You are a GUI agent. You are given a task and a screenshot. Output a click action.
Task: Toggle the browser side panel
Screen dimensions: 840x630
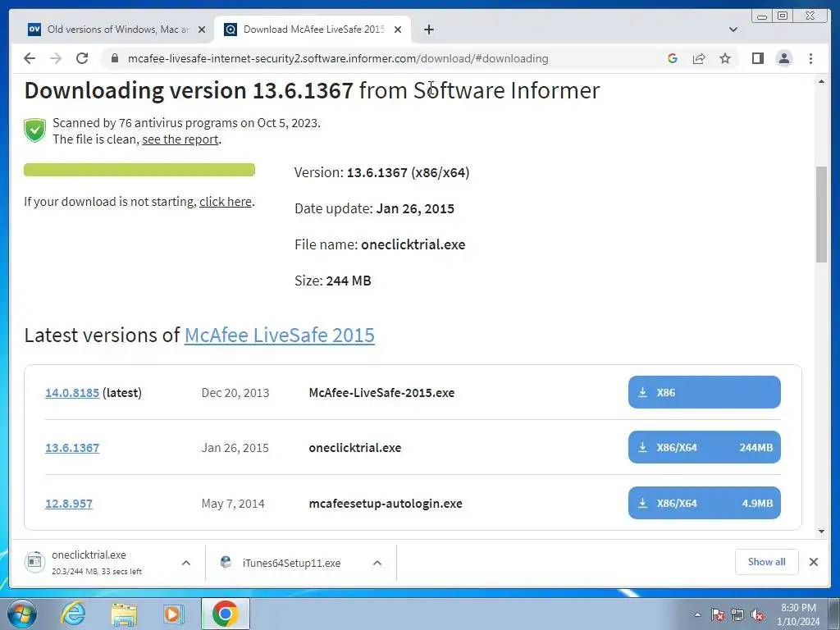pyautogui.click(x=757, y=58)
